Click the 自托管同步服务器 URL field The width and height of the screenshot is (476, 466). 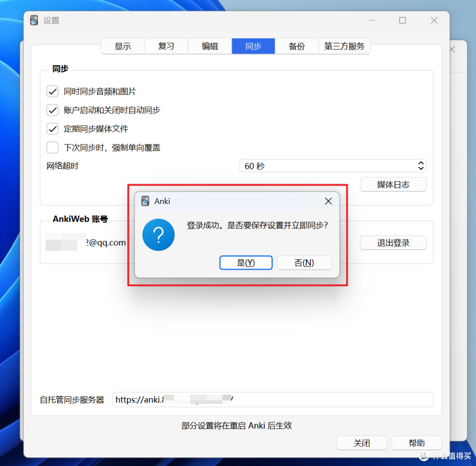(273, 399)
